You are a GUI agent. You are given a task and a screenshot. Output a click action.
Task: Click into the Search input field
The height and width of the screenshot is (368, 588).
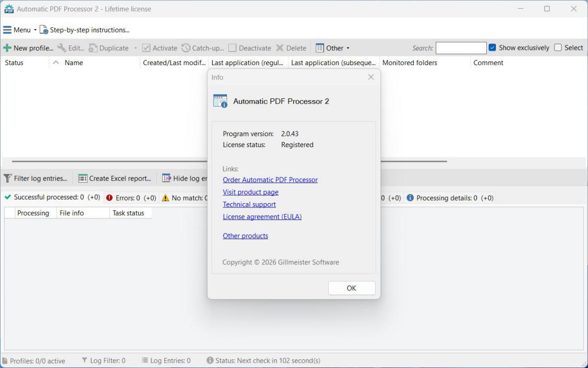pyautogui.click(x=460, y=48)
